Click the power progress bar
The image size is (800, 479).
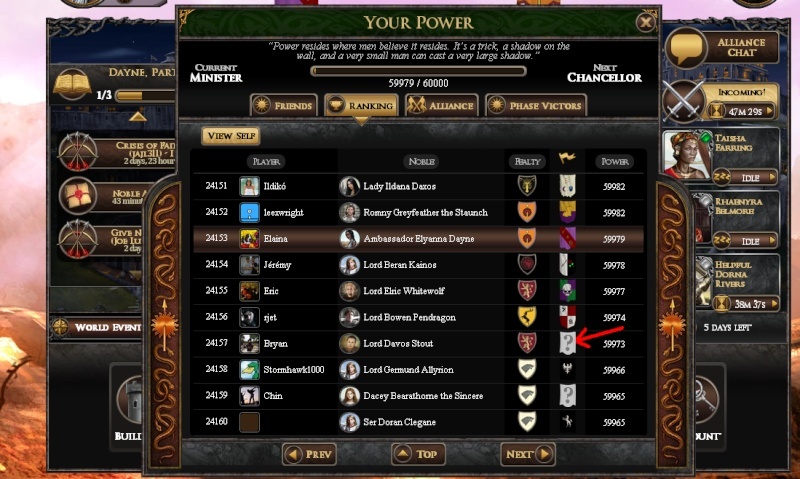click(x=418, y=71)
